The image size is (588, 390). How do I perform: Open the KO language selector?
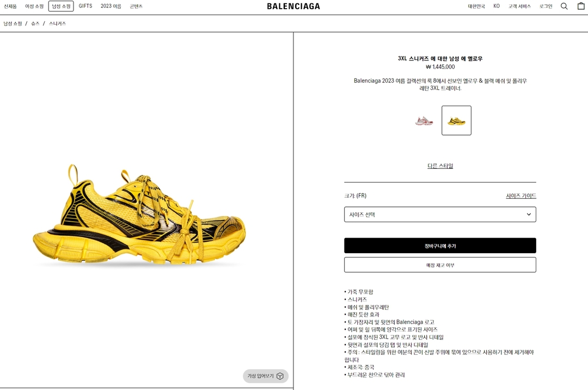497,6
